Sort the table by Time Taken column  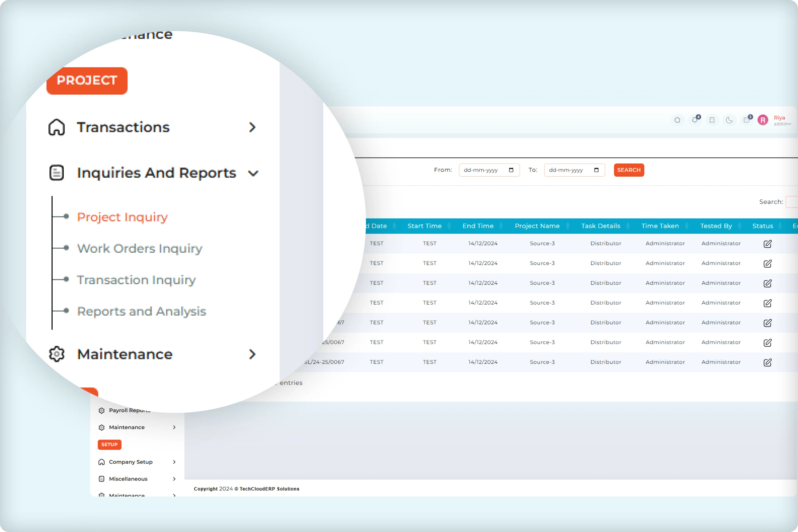(660, 226)
